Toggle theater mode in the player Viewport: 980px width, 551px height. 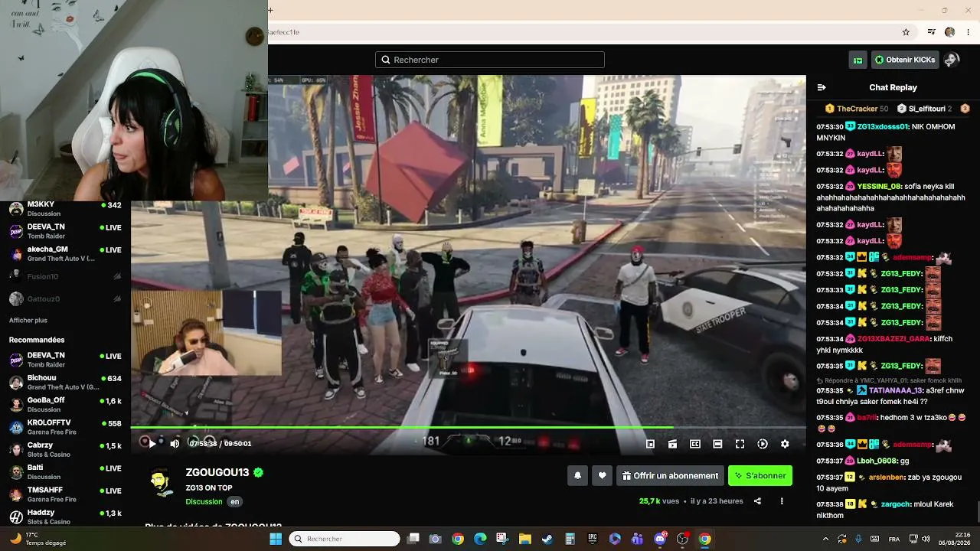pos(717,444)
